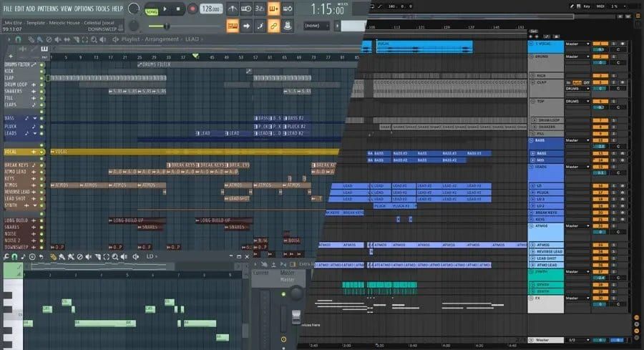This screenshot has width=644, height=350.
Task: Fold the LEADS group track in right DAW
Action: [x=531, y=167]
